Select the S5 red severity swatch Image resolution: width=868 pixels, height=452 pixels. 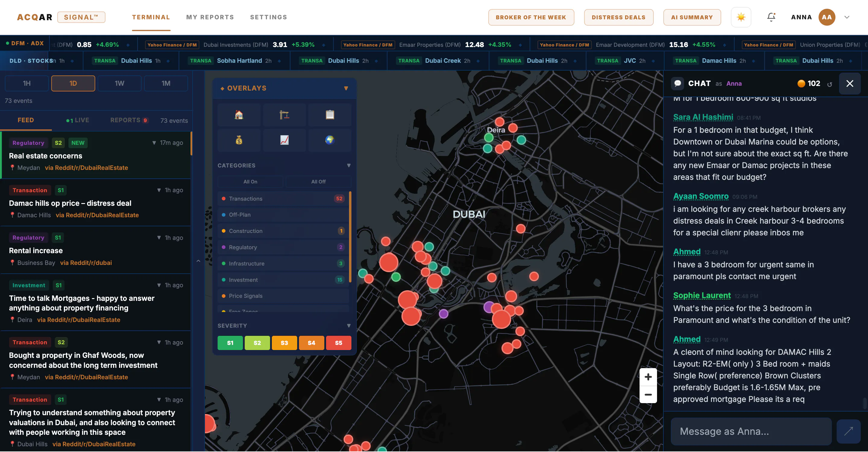tap(338, 343)
